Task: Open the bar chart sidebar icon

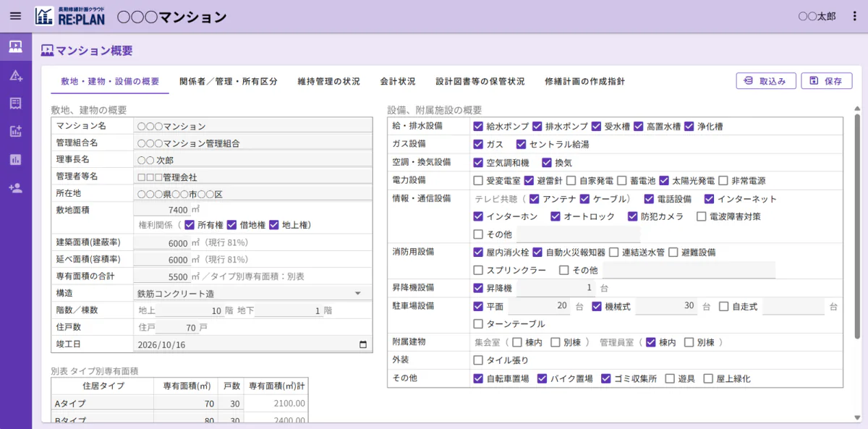Action: (15, 160)
